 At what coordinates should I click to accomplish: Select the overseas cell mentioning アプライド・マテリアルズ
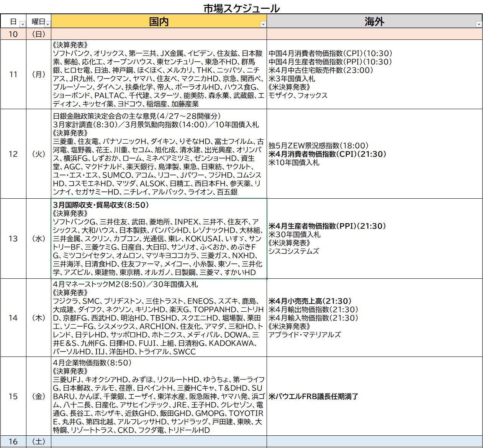pyautogui.click(x=375, y=318)
